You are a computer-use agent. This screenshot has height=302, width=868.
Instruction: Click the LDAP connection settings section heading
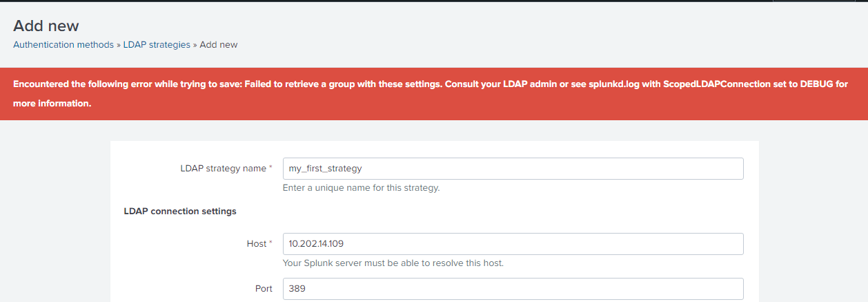[x=180, y=211]
